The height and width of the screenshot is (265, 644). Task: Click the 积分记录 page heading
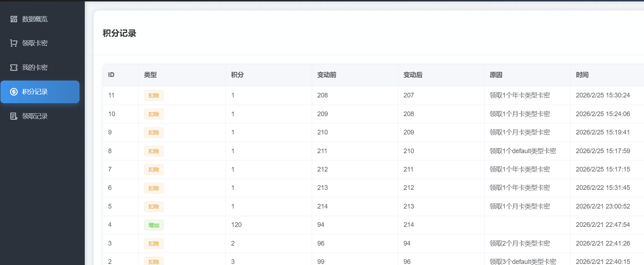coord(119,33)
